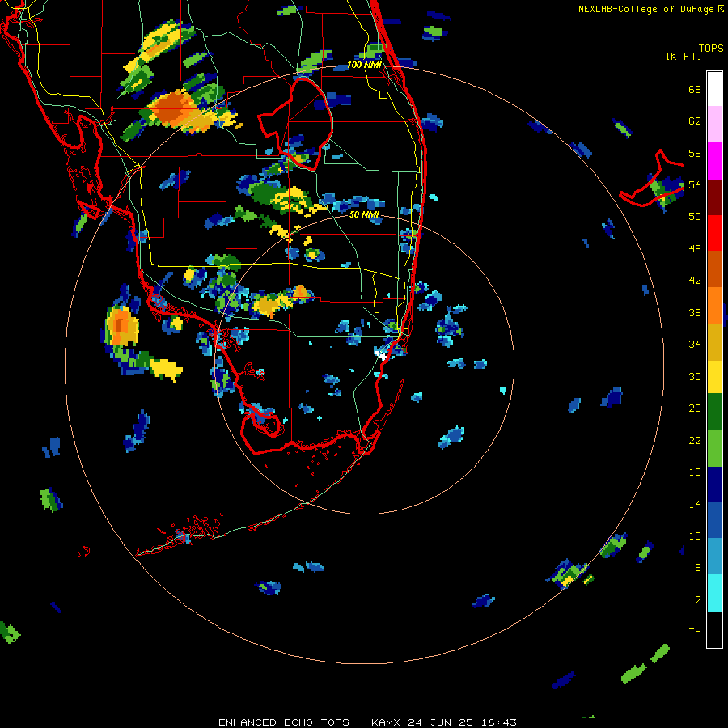Click the TH threshold label on the legend
The width and height of the screenshot is (728, 728).
coord(695,632)
